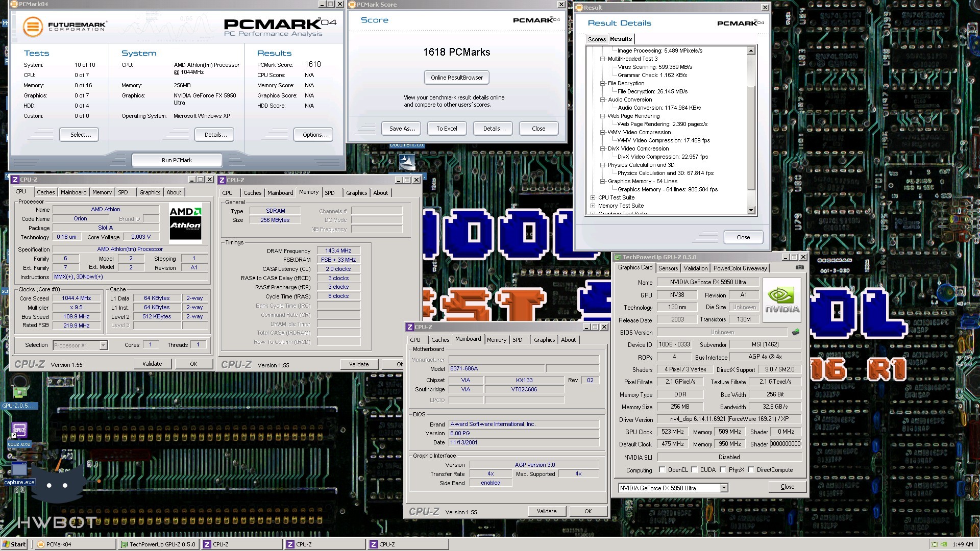Collapse the Audio Conversion node
Screen dimensions: 980x551
tap(603, 99)
